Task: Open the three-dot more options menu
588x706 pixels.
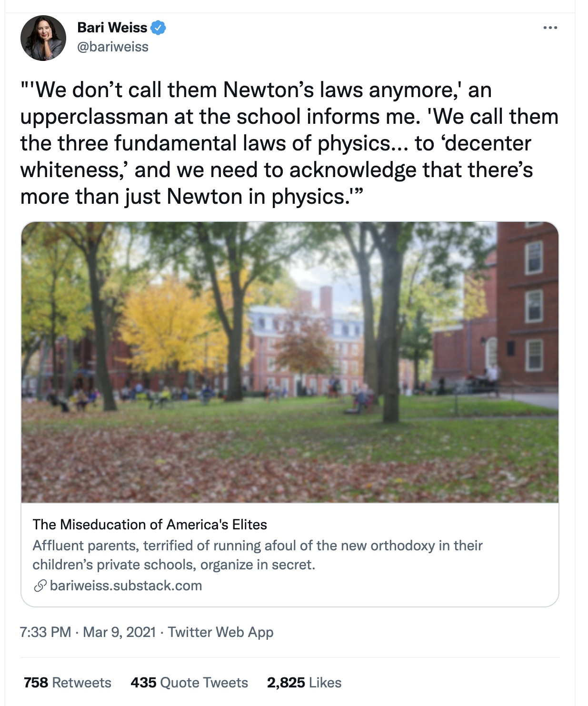Action: (550, 28)
